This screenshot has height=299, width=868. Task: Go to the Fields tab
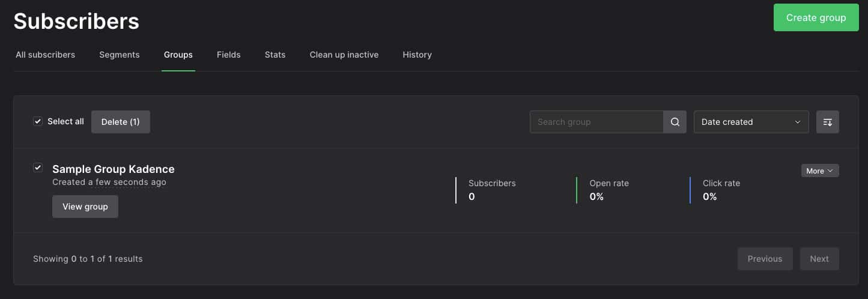(229, 55)
